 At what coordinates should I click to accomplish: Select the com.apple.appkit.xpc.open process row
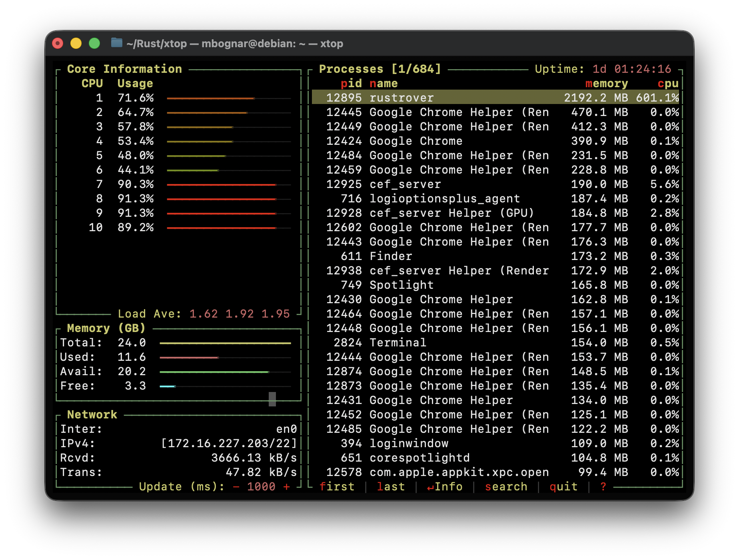click(x=495, y=472)
